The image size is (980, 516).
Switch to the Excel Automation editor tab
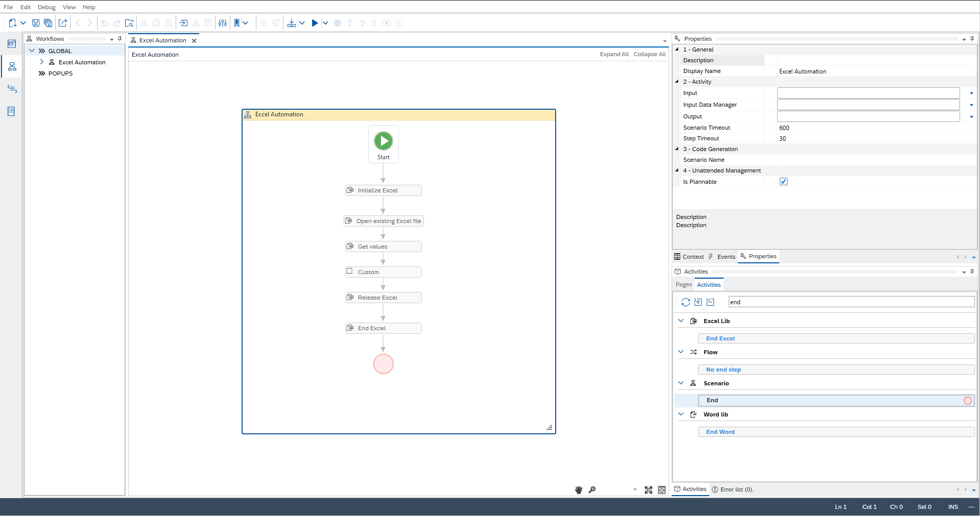pos(162,40)
